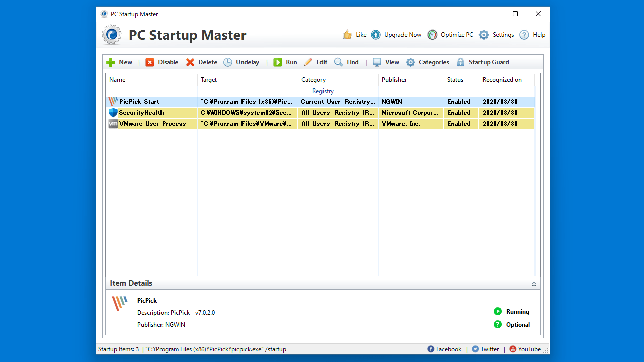Viewport: 644px width, 362px height.
Task: Click the red Disable icon
Action: point(150,62)
